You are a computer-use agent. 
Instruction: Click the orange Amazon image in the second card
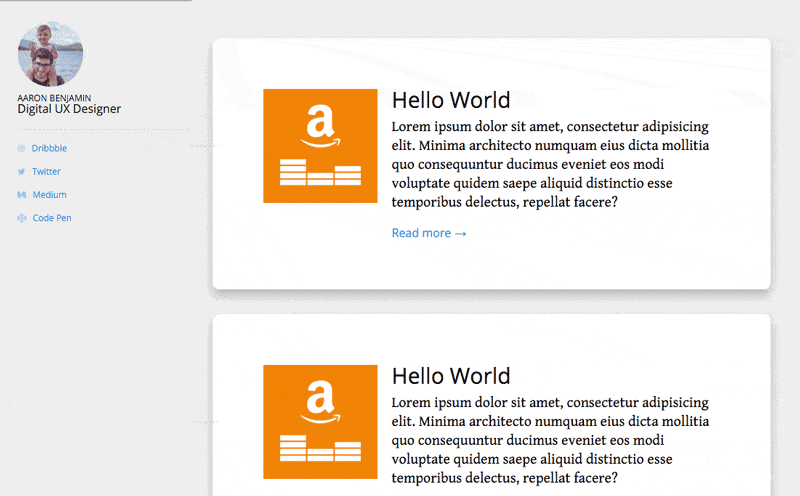click(x=320, y=422)
